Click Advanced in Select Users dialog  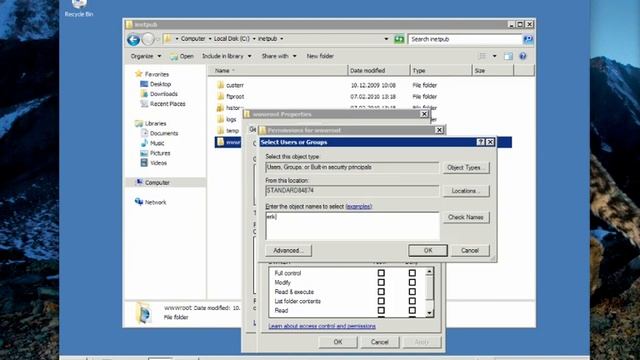[x=289, y=251]
